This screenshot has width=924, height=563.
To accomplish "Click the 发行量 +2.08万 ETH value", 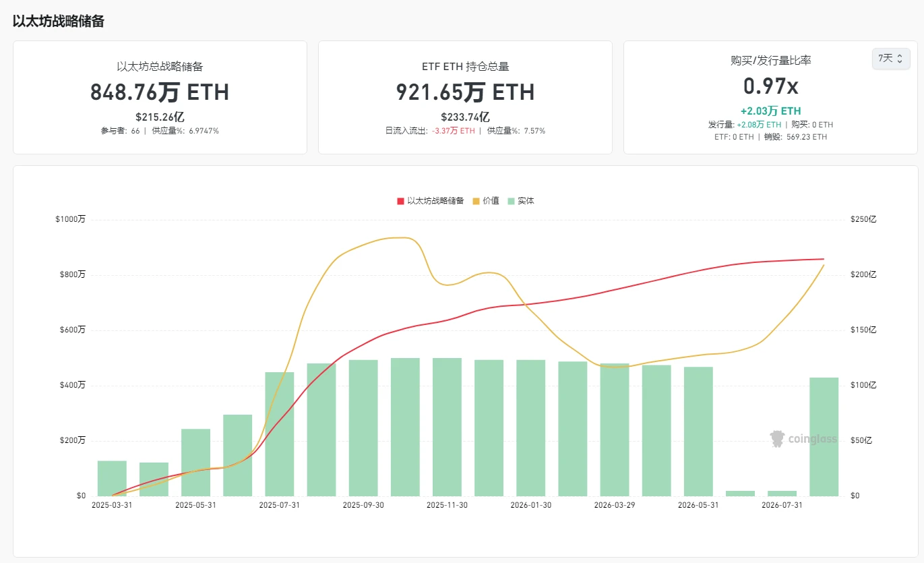I will [760, 125].
